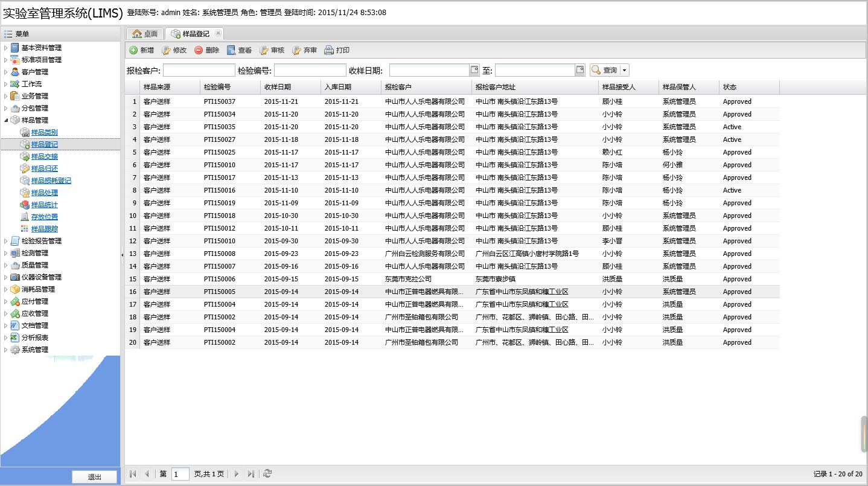Open the 收样日期 start date calendar picker
This screenshot has width=868, height=486.
tap(474, 70)
